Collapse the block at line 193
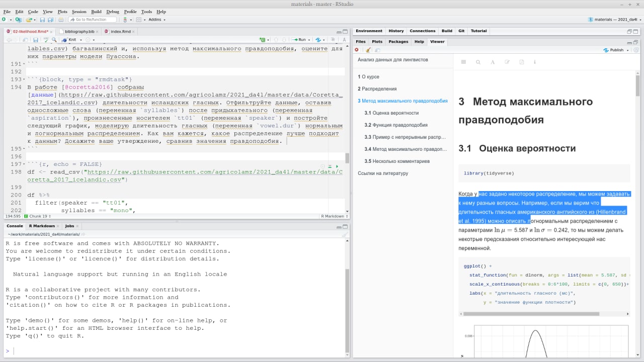Viewport: 644px width, 362px height. (x=24, y=79)
